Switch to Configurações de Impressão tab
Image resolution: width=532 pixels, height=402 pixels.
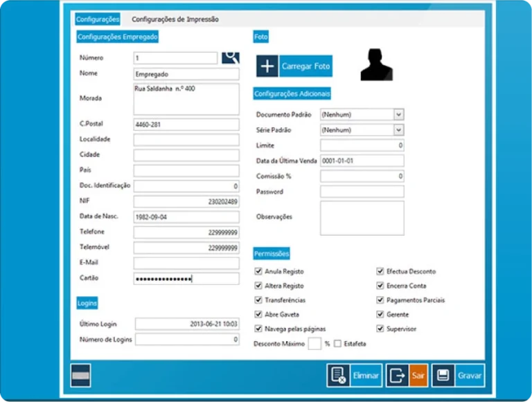pyautogui.click(x=175, y=19)
